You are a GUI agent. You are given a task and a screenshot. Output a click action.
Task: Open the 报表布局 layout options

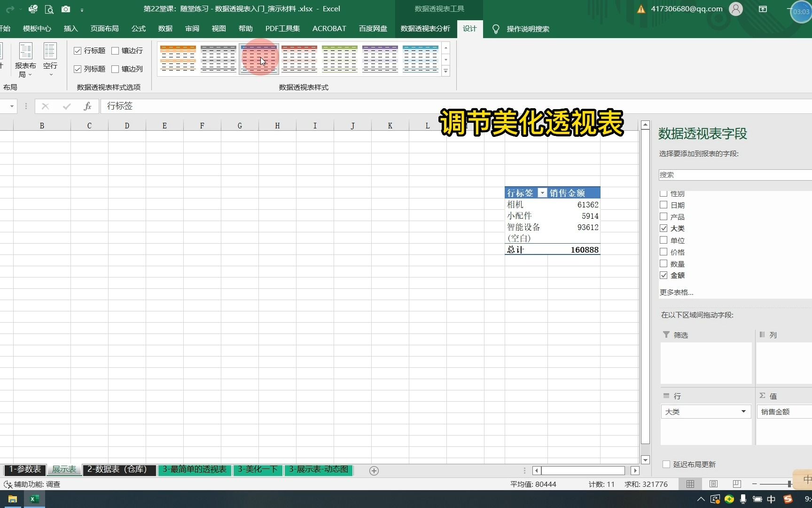(x=25, y=59)
